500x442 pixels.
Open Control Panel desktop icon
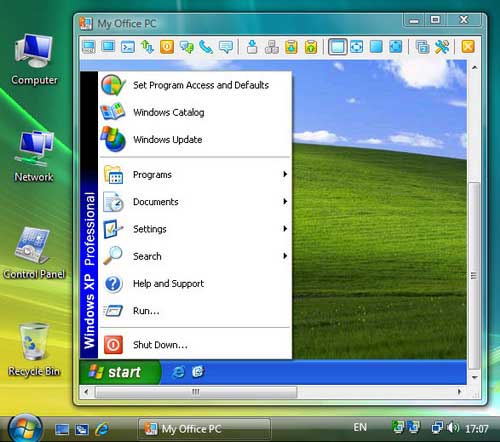click(x=34, y=253)
